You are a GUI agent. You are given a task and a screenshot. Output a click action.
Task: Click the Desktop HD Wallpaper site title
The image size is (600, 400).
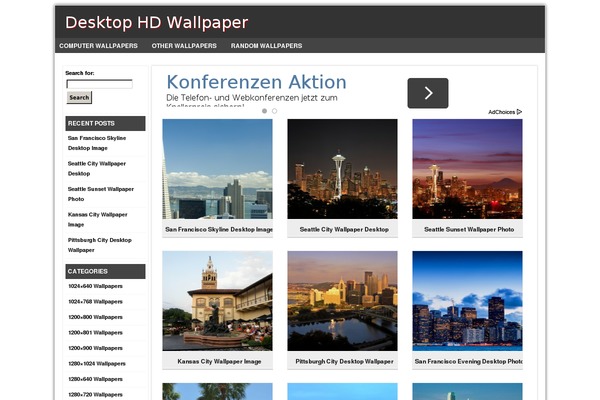click(x=157, y=23)
